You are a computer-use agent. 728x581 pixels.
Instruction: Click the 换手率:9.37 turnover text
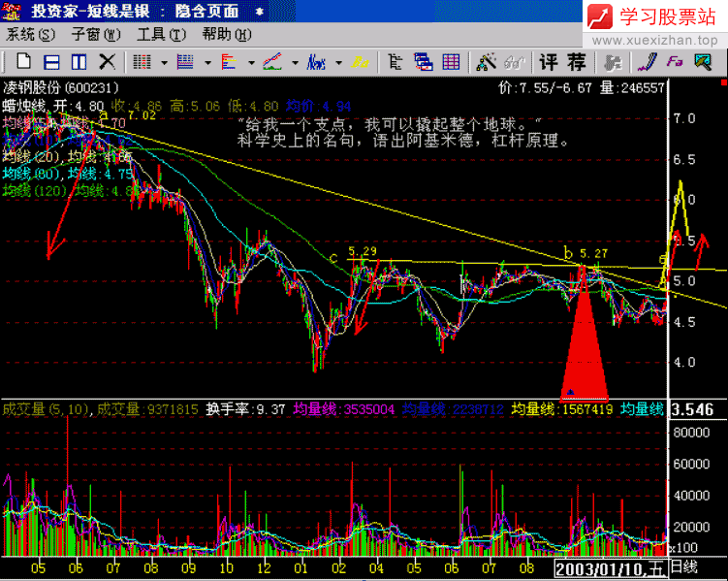245,409
